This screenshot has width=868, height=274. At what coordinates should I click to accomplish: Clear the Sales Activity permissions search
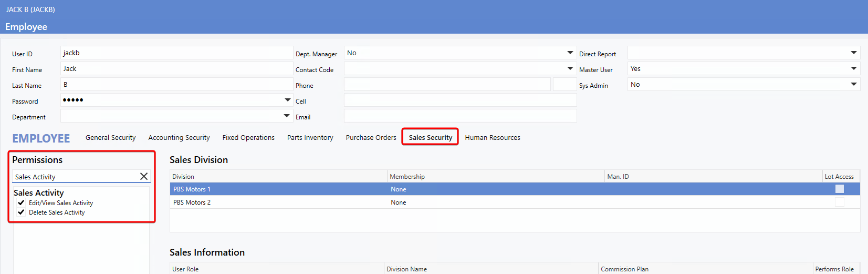143,177
